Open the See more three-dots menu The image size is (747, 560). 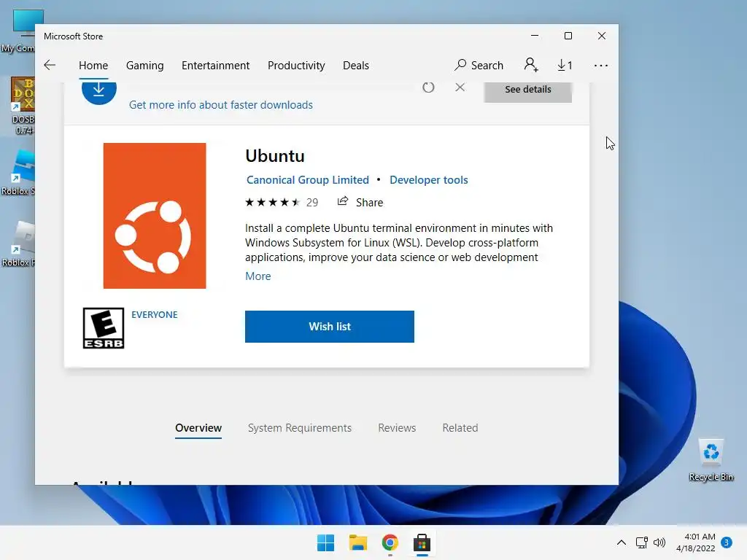point(601,66)
